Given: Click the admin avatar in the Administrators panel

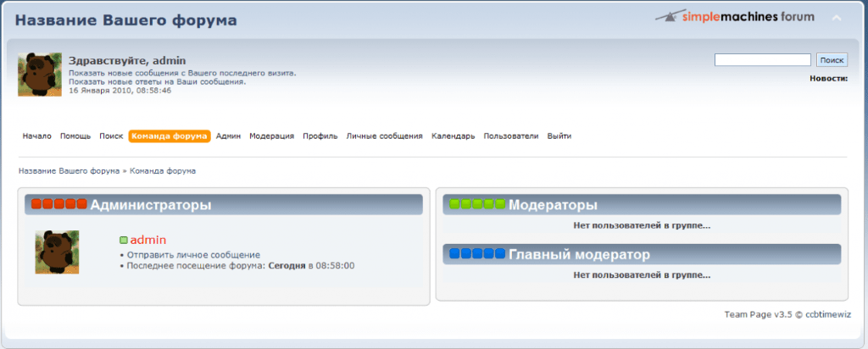Looking at the screenshot, I should click(x=57, y=252).
